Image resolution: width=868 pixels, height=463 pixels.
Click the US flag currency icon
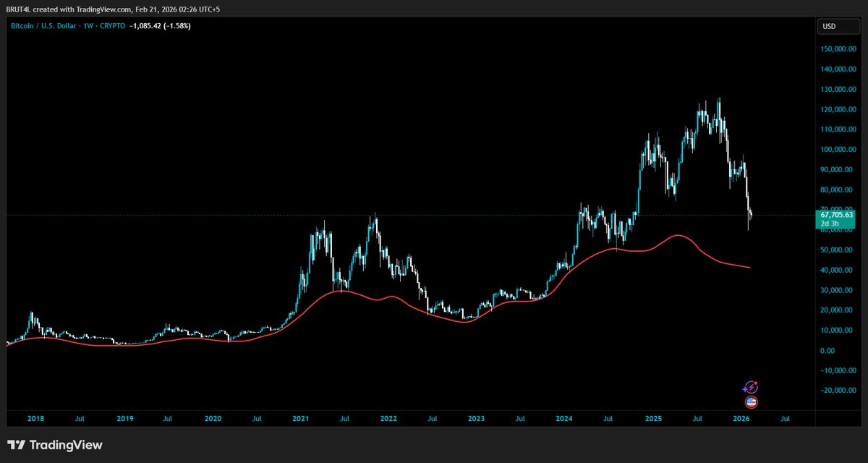(750, 402)
